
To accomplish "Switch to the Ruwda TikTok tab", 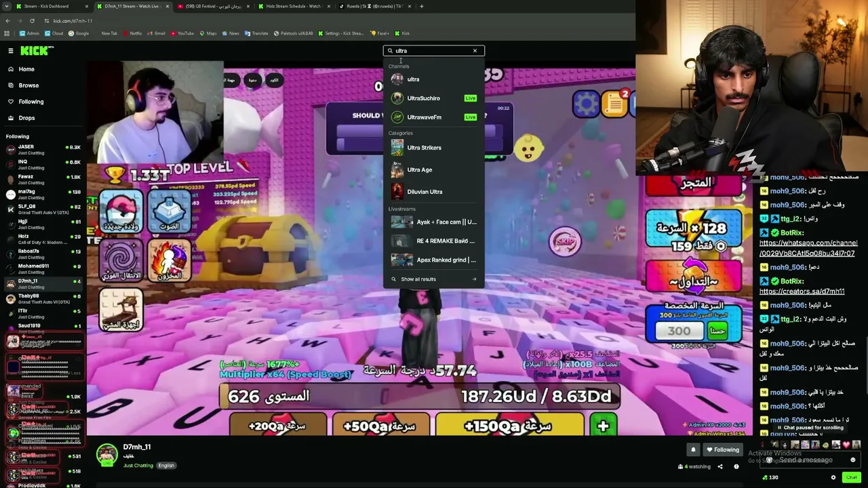I will (374, 7).
